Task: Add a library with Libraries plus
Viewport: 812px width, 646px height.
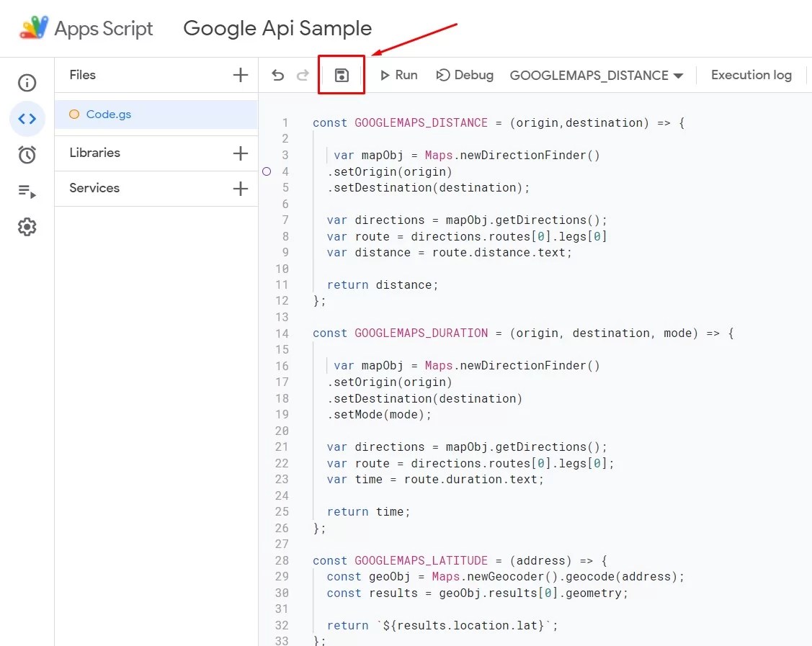Action: point(241,153)
